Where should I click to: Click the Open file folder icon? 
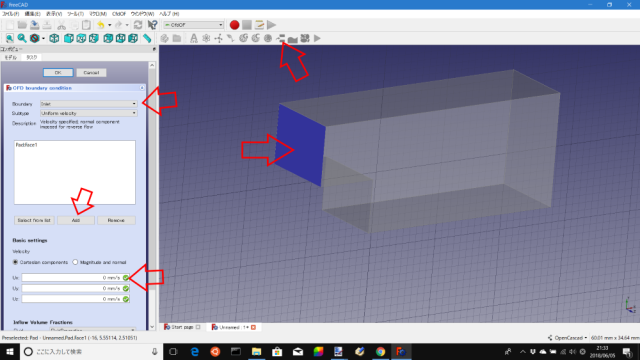coord(22,25)
